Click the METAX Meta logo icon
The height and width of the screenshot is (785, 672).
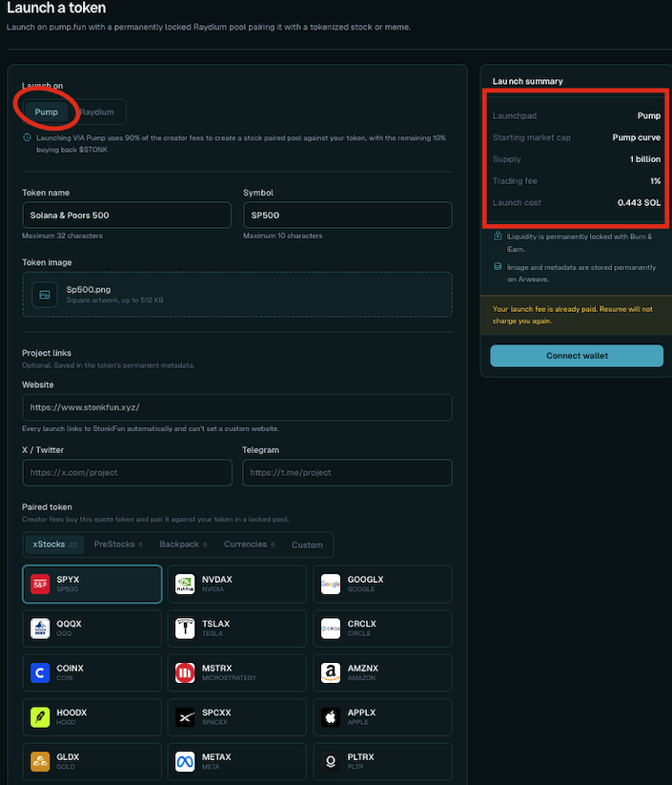[185, 761]
